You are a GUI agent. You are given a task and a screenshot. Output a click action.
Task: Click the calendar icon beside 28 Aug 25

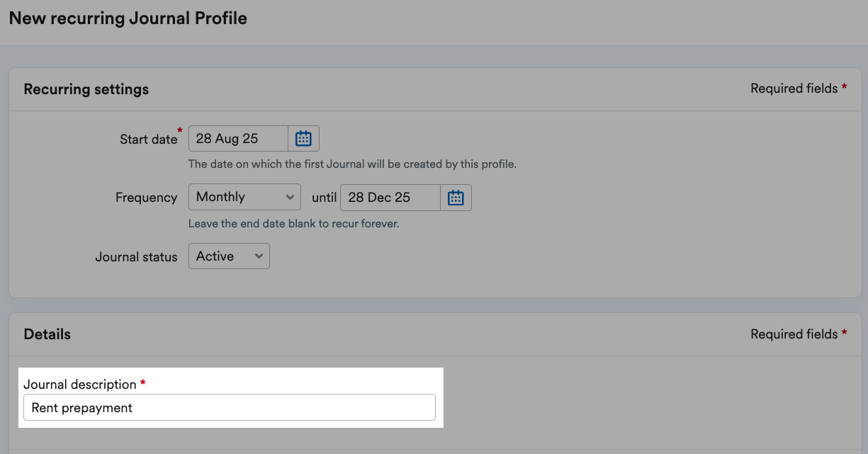pos(303,138)
